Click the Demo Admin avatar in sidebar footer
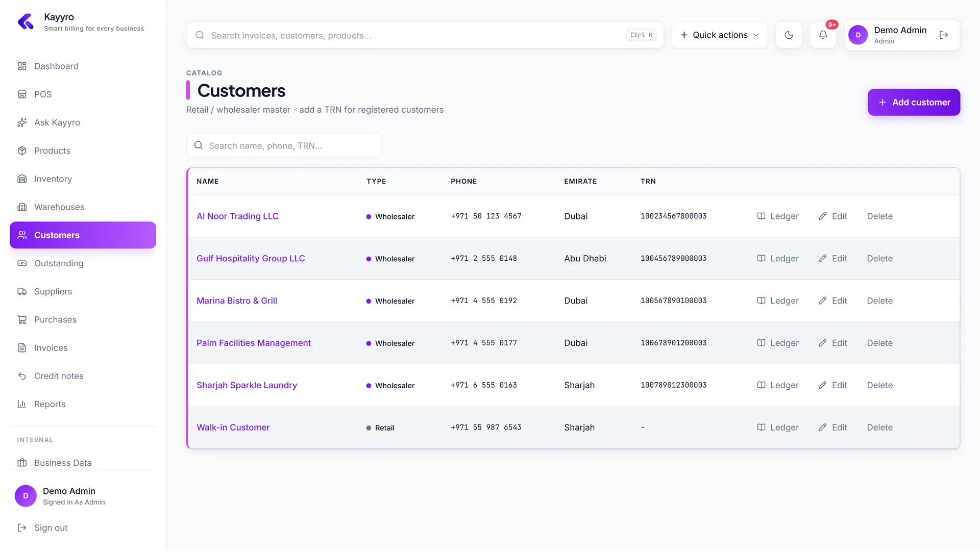 26,496
